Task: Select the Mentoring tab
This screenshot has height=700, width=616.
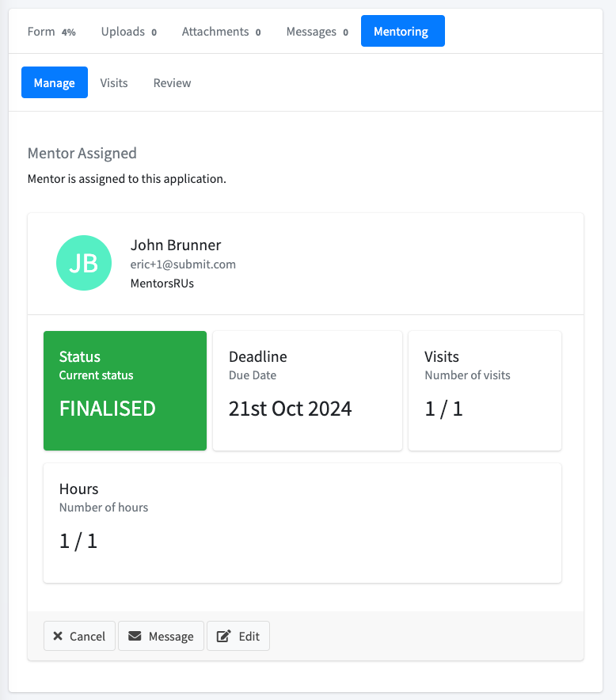Action: click(403, 31)
